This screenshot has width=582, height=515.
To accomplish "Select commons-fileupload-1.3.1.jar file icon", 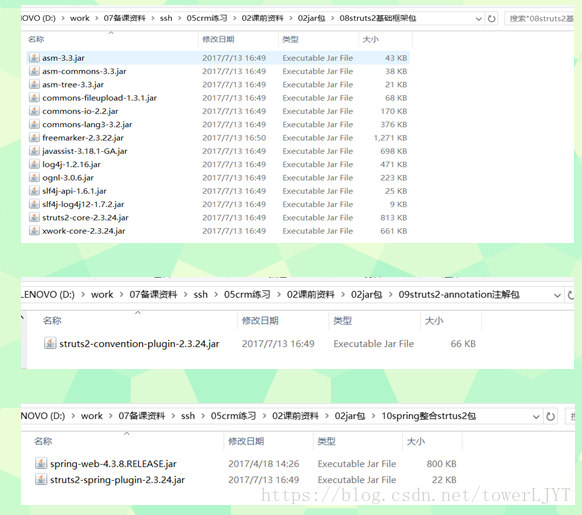I will (34, 98).
